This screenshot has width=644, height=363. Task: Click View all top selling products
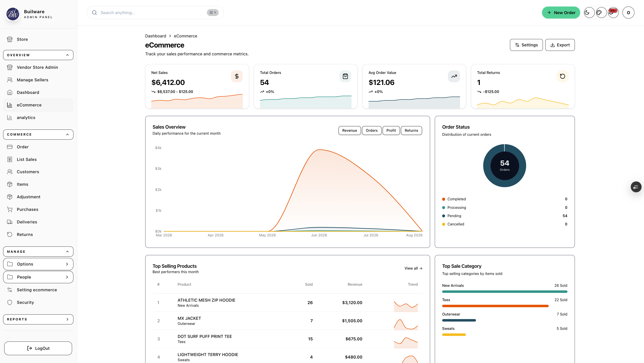[413, 268]
